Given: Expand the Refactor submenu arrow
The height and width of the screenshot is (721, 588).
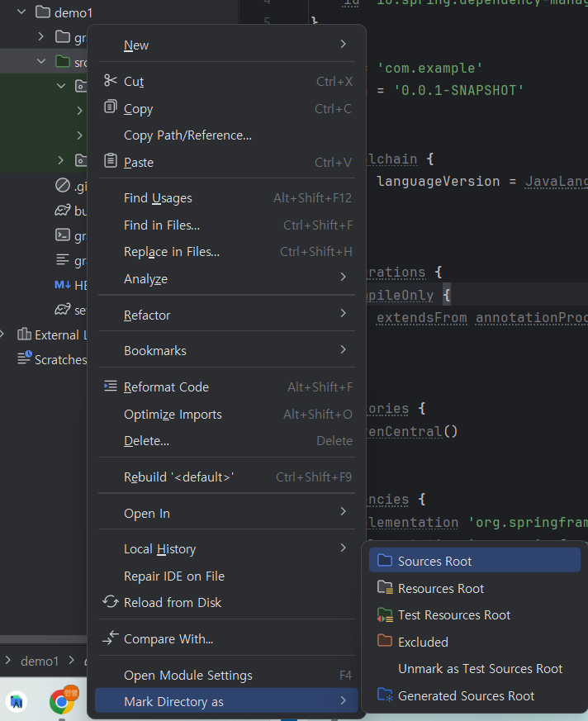Looking at the screenshot, I should [x=343, y=314].
